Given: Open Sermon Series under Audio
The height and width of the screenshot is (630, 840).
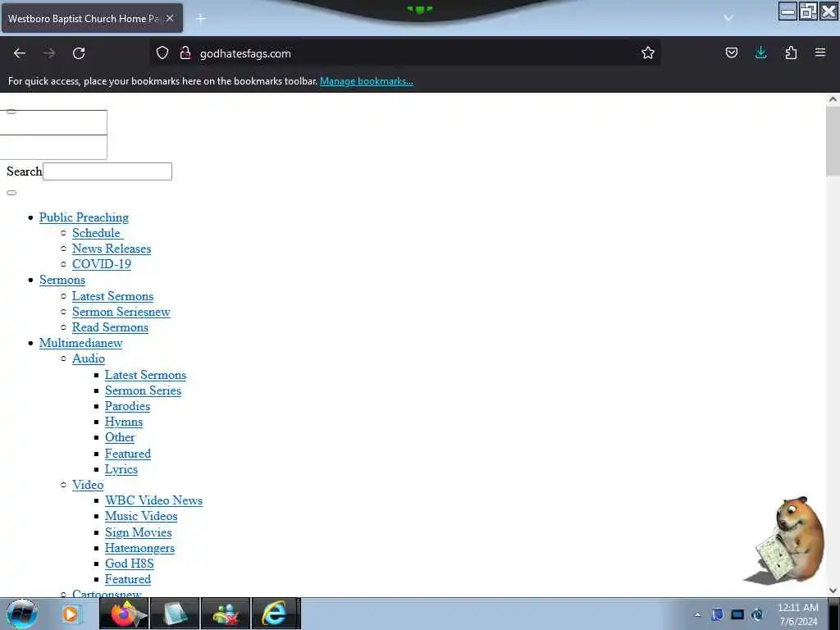Looking at the screenshot, I should tap(143, 390).
